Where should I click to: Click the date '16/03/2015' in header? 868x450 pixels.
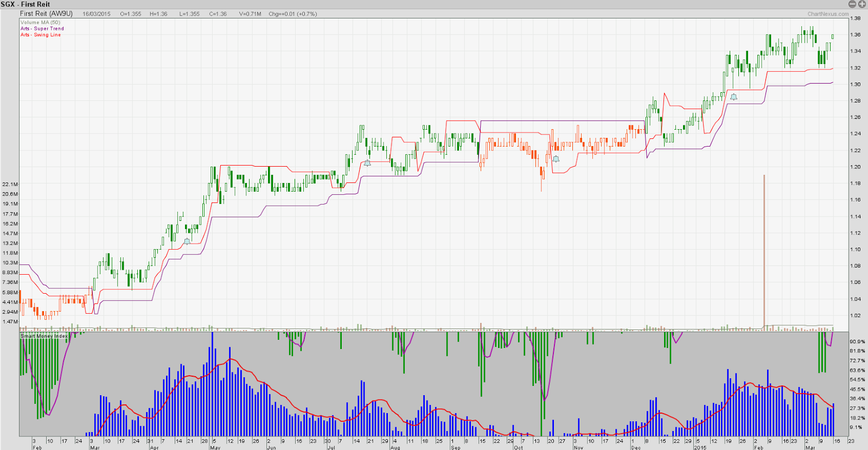coord(97,14)
